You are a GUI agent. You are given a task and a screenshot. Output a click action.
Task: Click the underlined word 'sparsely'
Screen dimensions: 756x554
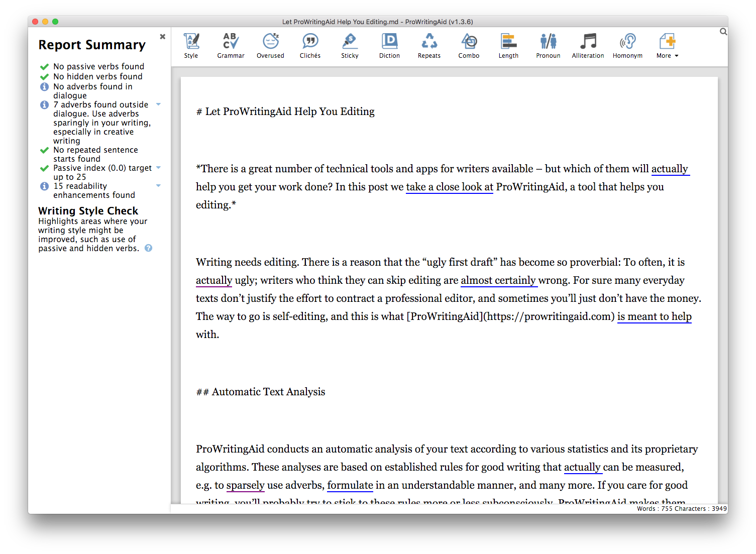click(x=245, y=485)
